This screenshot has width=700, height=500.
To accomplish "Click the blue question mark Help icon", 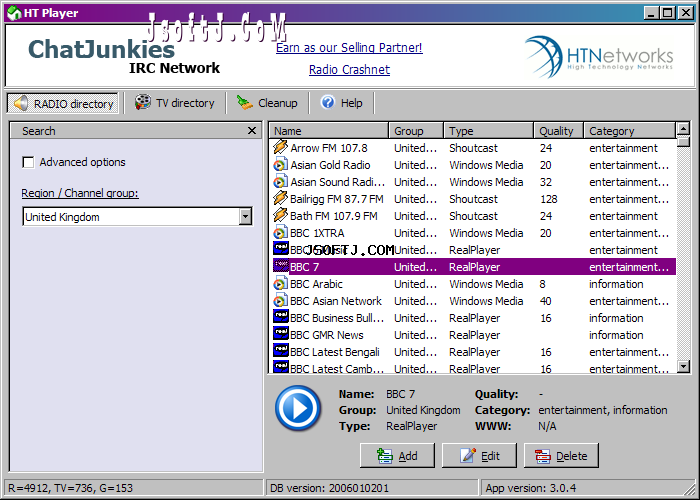I will click(328, 102).
